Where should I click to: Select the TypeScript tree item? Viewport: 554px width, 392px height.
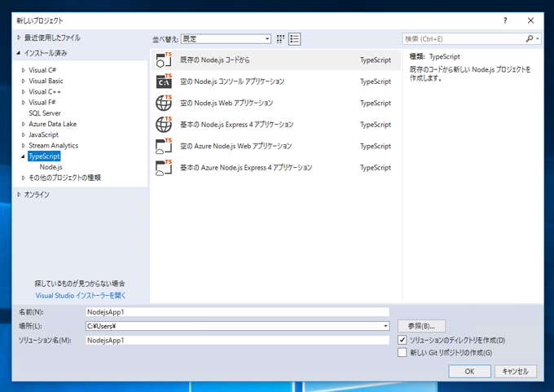coord(44,156)
